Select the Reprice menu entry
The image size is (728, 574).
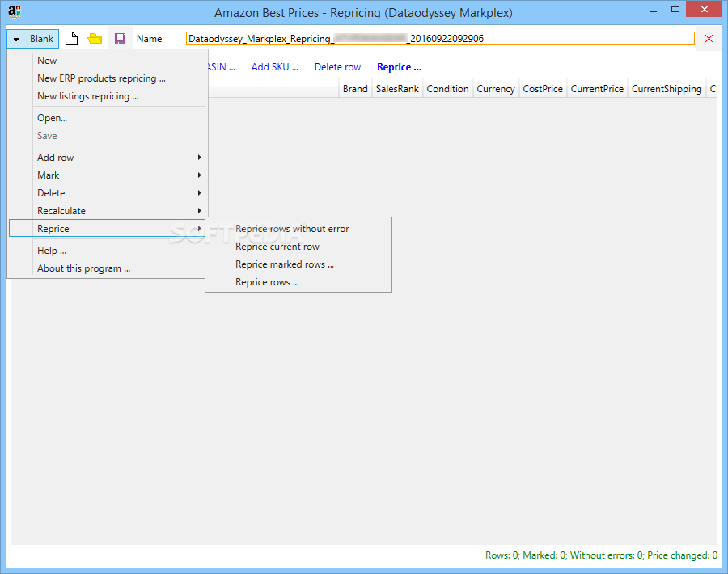(x=108, y=228)
